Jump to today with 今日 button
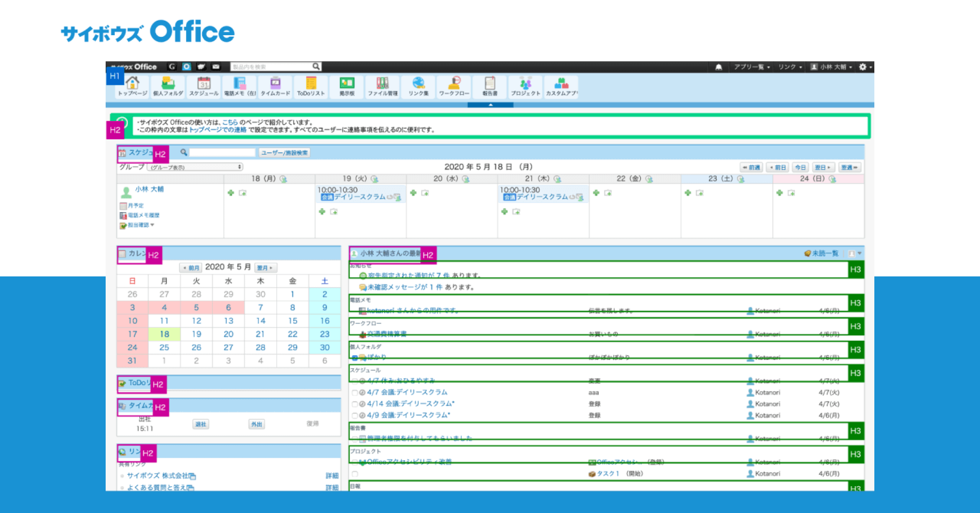The width and height of the screenshot is (980, 513). pyautogui.click(x=800, y=167)
